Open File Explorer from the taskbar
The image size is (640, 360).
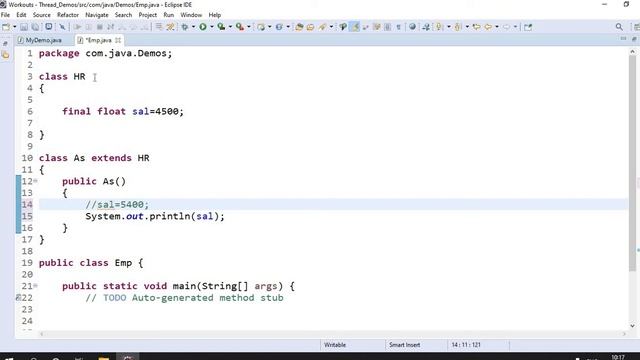pos(104,358)
